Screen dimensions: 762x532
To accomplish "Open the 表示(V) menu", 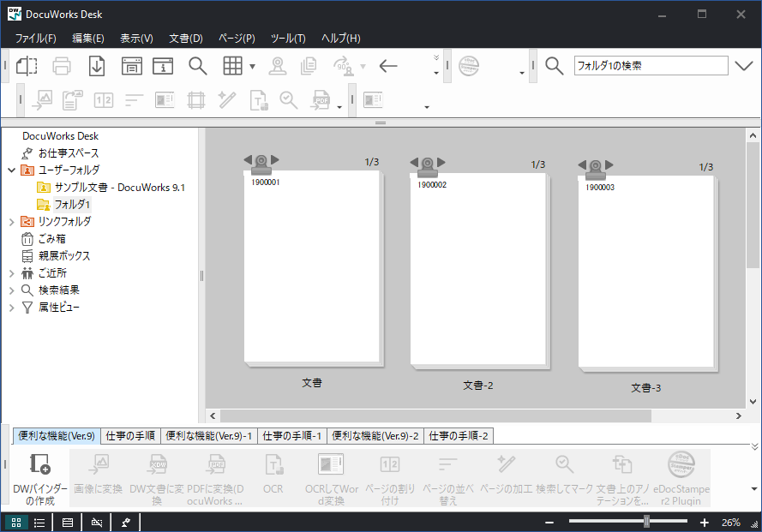I will pyautogui.click(x=136, y=38).
